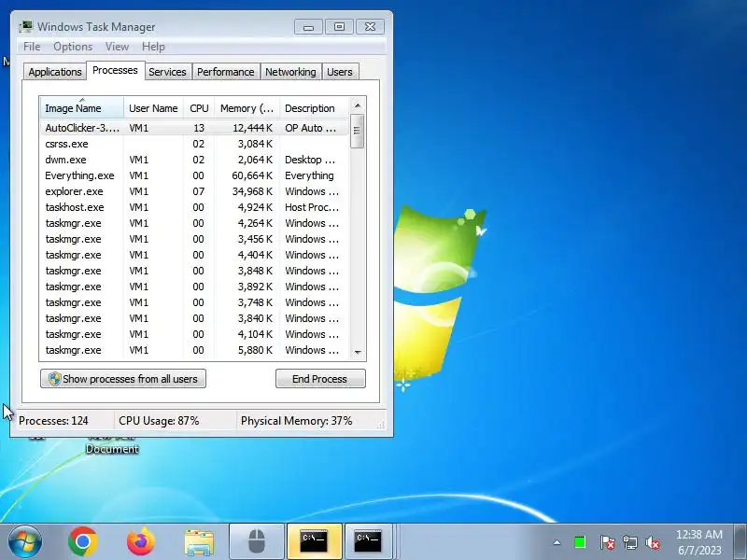Click the 60,664 K memory value
The image size is (747, 560).
tap(252, 175)
